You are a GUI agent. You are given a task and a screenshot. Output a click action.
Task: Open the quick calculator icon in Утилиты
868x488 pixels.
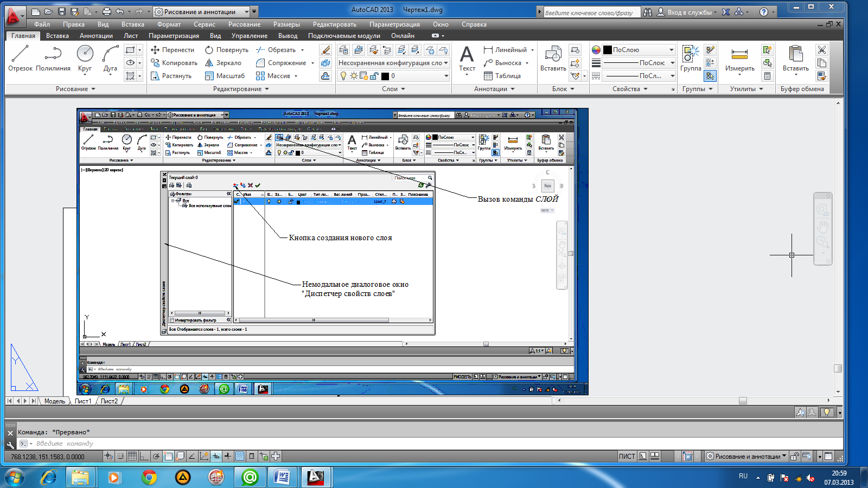click(x=767, y=76)
